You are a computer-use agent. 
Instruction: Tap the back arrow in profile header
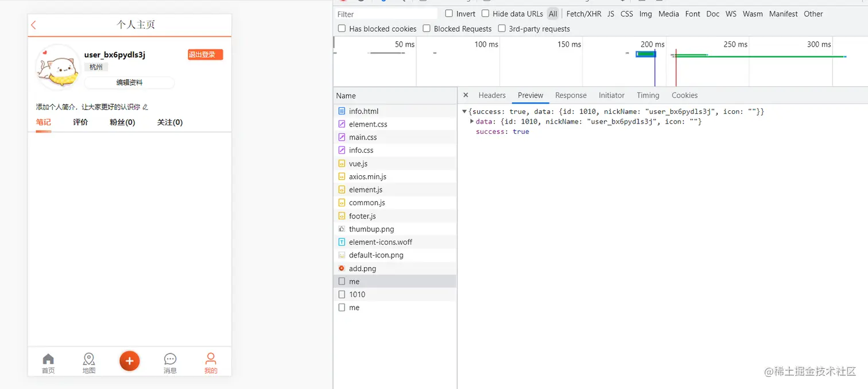(33, 25)
